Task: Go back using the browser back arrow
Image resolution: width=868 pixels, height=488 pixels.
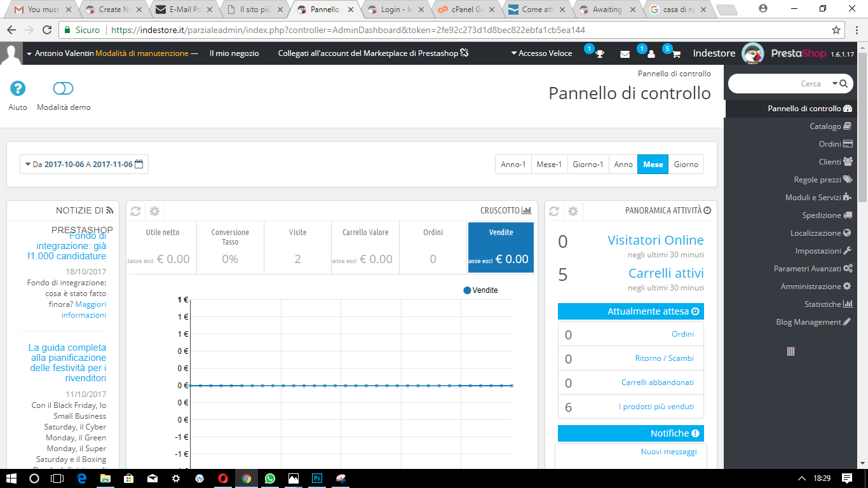Action: tap(11, 30)
